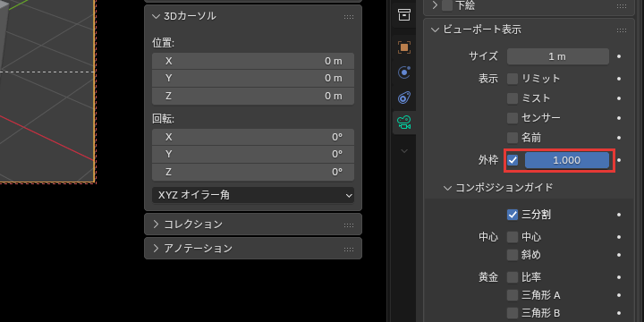644x322 pixels.
Task: Click the 位置 X field
Action: click(253, 61)
